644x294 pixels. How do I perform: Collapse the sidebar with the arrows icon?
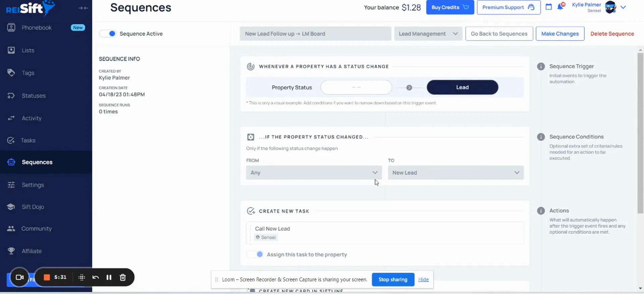pyautogui.click(x=83, y=8)
